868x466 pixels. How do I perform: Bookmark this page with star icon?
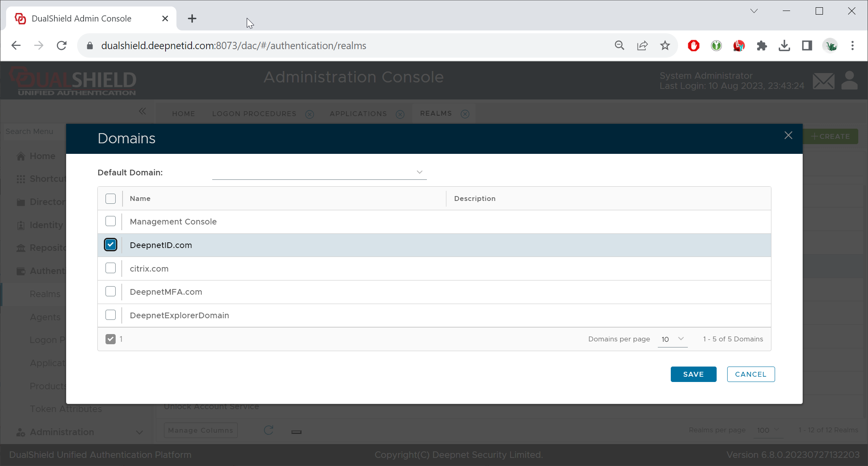pos(665,45)
